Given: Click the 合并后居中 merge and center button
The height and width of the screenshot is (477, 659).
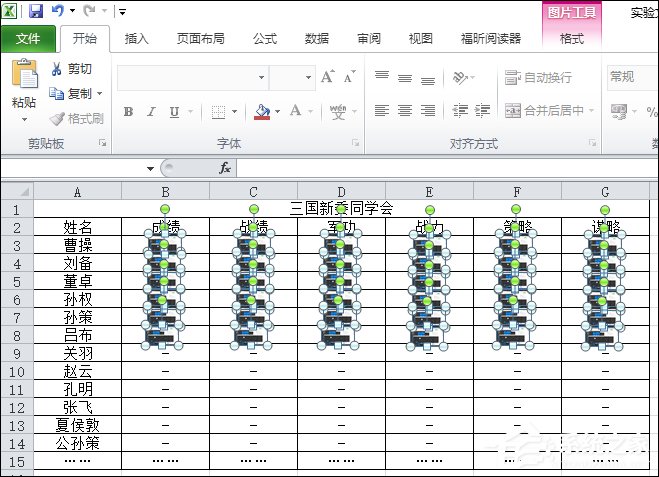Looking at the screenshot, I should point(549,111).
